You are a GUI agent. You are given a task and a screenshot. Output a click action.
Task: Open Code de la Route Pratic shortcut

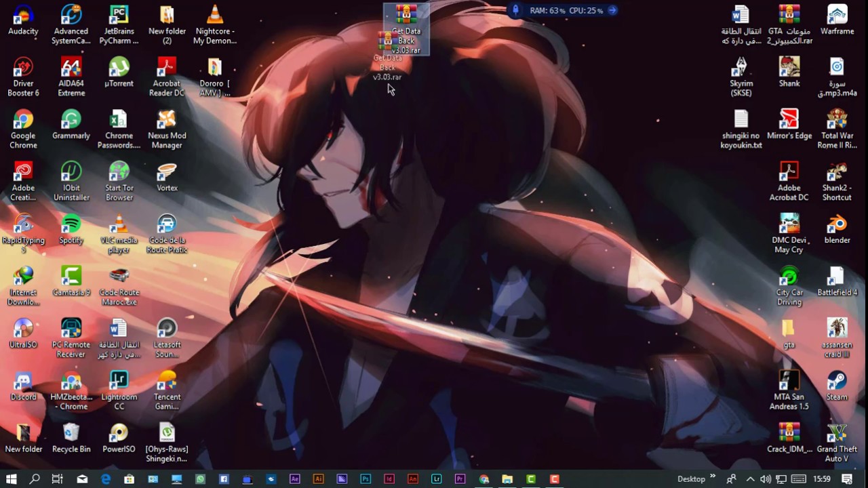(x=167, y=234)
